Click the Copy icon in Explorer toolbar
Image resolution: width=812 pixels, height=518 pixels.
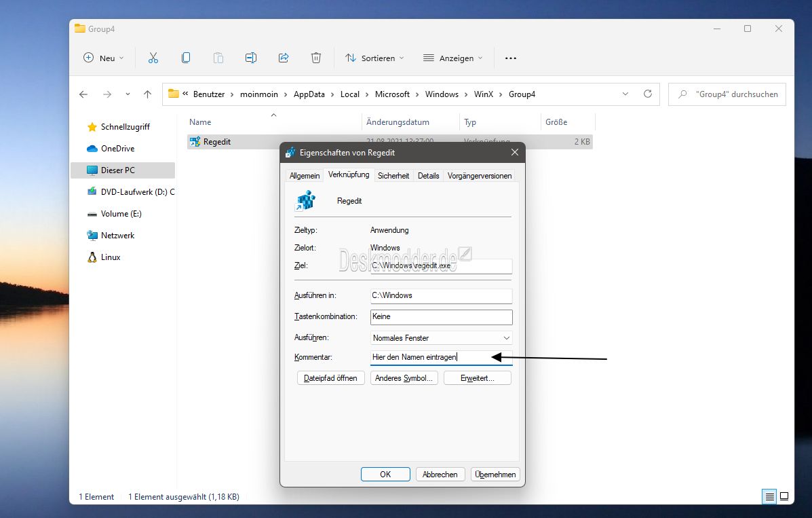pos(185,58)
